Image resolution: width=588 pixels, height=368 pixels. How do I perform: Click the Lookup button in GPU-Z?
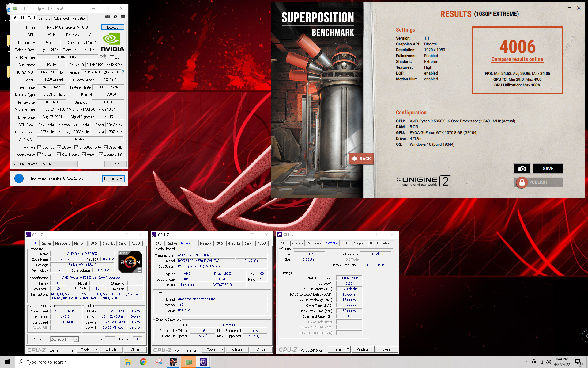[x=113, y=27]
